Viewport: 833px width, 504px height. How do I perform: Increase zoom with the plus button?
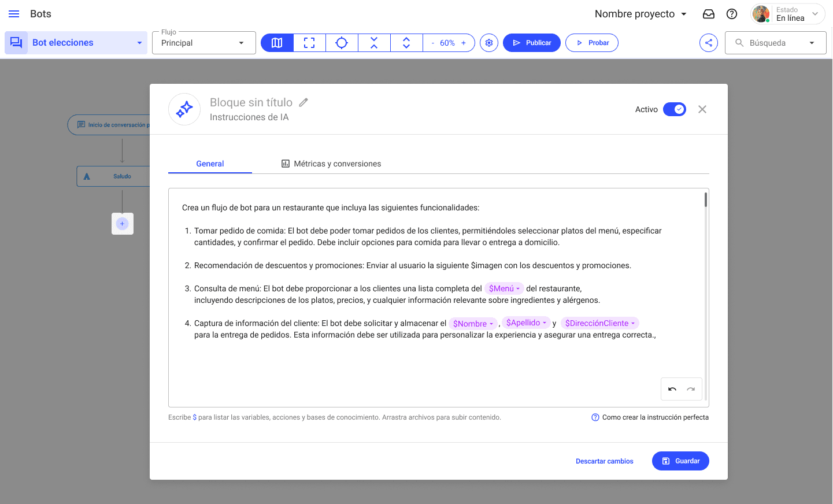point(464,43)
